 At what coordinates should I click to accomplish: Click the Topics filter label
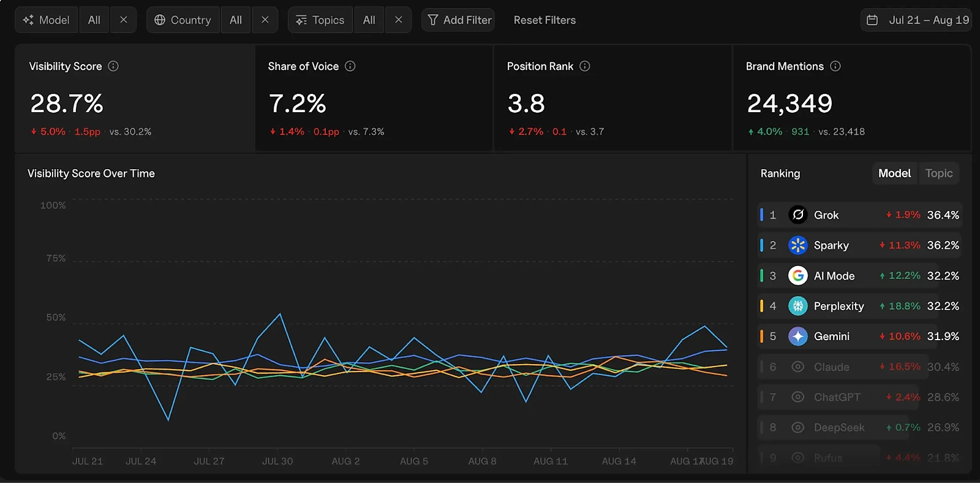click(320, 20)
